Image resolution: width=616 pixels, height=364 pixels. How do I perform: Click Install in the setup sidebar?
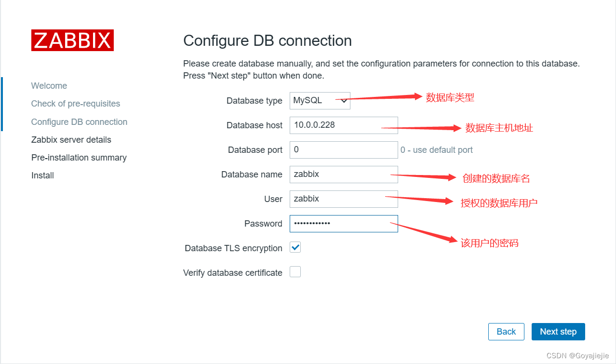42,175
